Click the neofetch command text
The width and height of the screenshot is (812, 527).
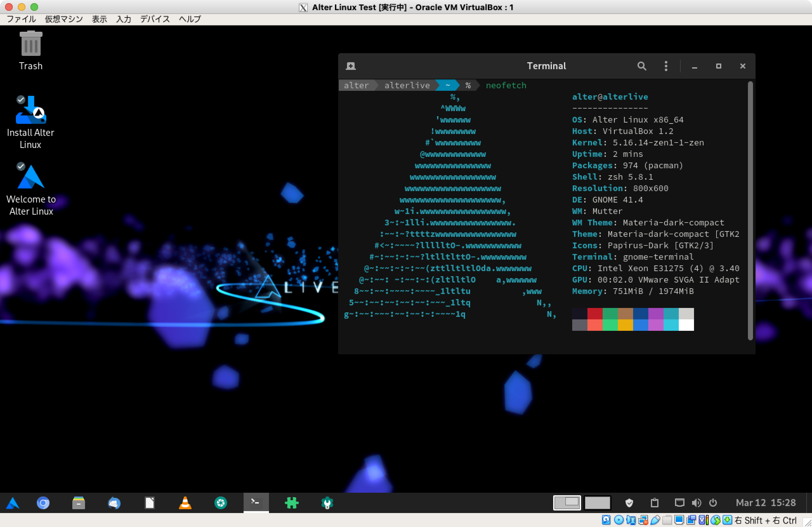(x=506, y=85)
